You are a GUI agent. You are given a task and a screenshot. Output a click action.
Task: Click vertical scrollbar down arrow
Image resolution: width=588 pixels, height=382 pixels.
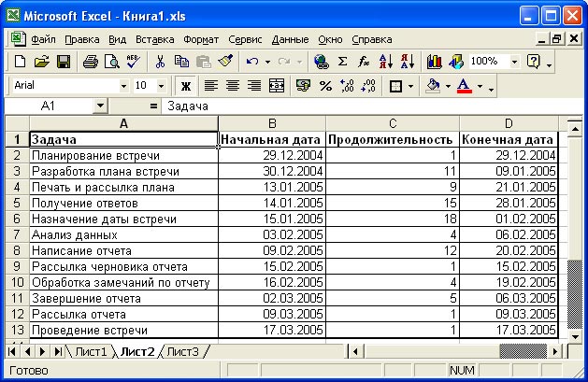tap(575, 336)
